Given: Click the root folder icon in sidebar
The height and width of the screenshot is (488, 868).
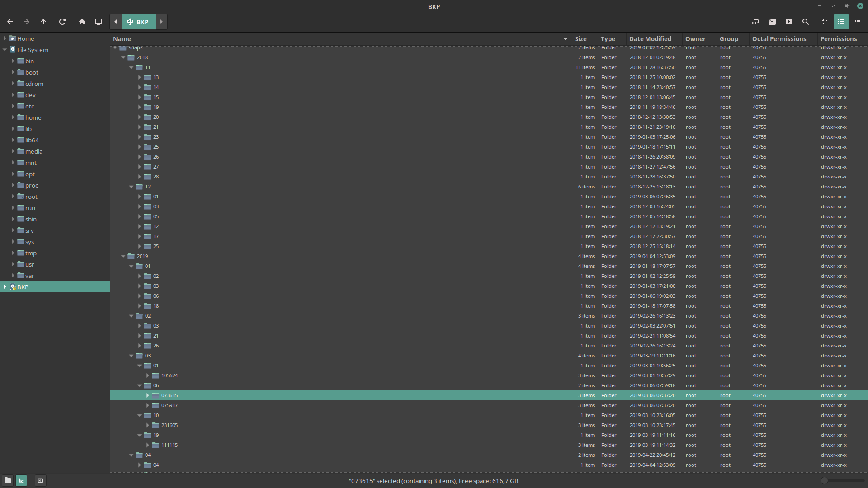Looking at the screenshot, I should coord(21,197).
